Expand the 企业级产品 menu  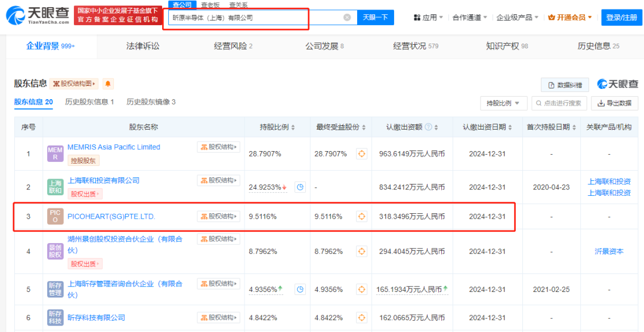tap(518, 18)
